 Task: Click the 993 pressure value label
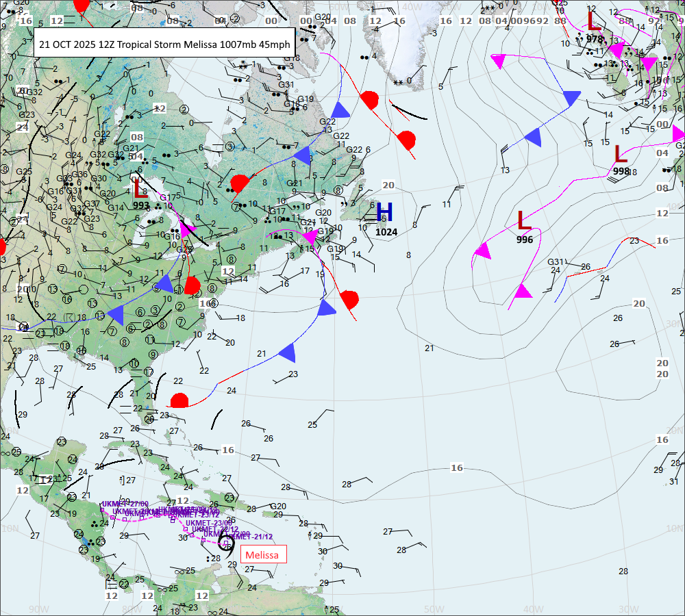(x=141, y=205)
